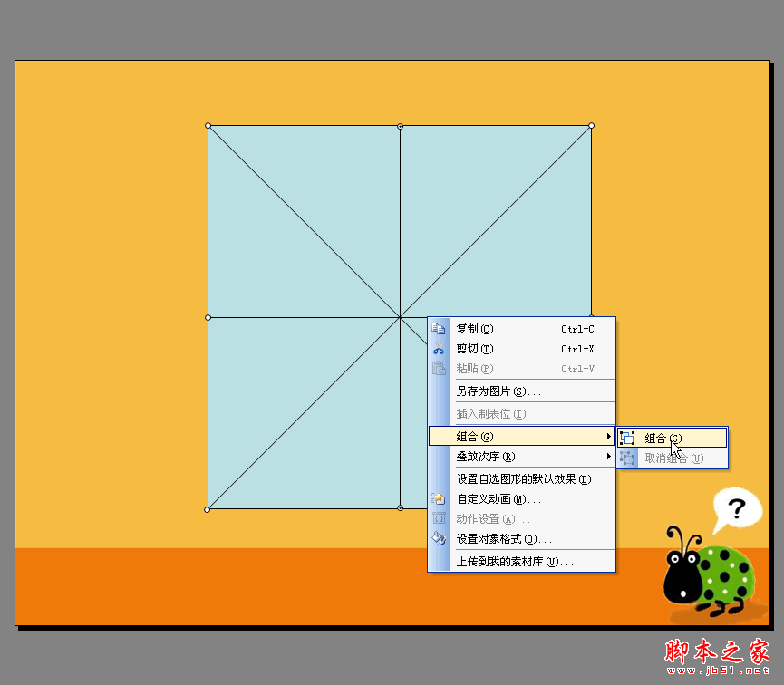
Task: Choose 设置自选图形的默认效果(D)
Action: pos(522,478)
